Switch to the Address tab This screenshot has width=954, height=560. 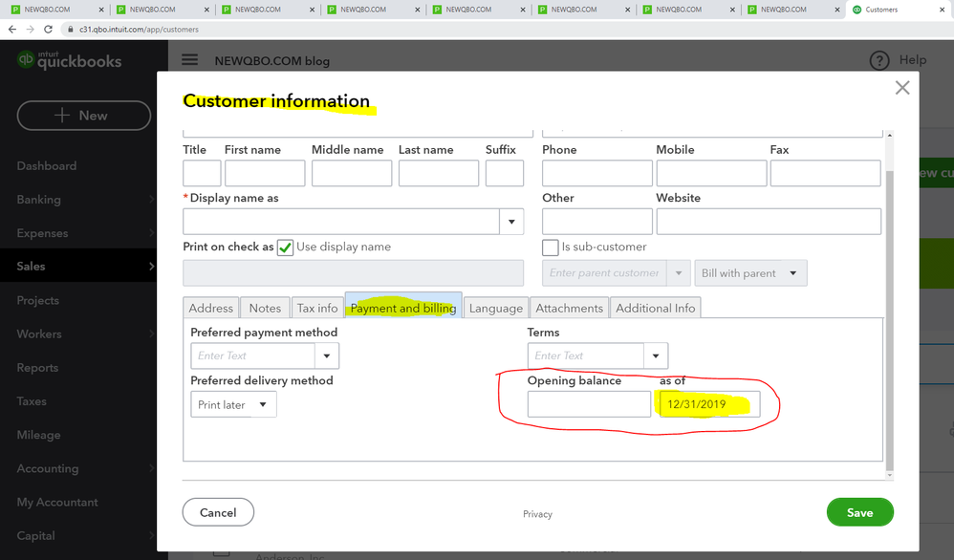pos(210,308)
